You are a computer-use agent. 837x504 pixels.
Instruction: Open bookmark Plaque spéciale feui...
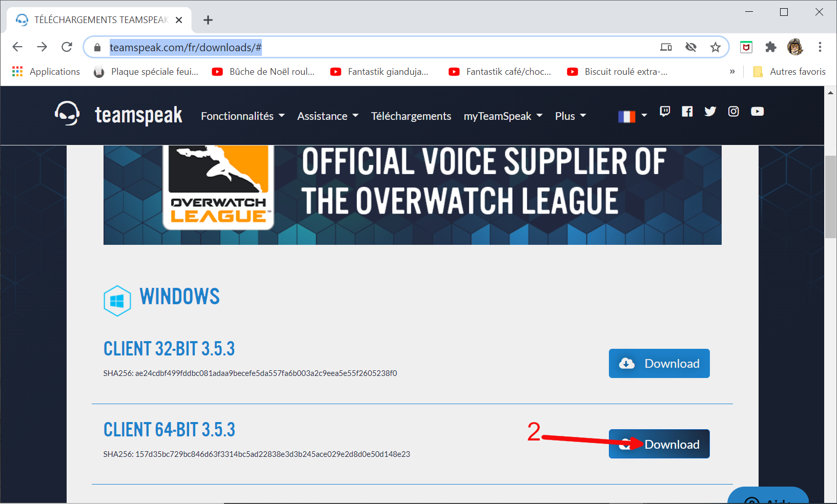147,72
